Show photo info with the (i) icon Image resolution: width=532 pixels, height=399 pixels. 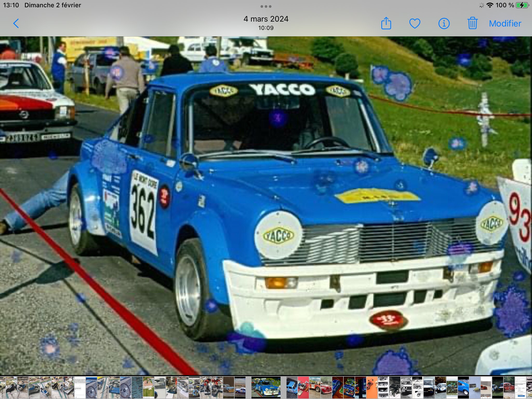(444, 23)
